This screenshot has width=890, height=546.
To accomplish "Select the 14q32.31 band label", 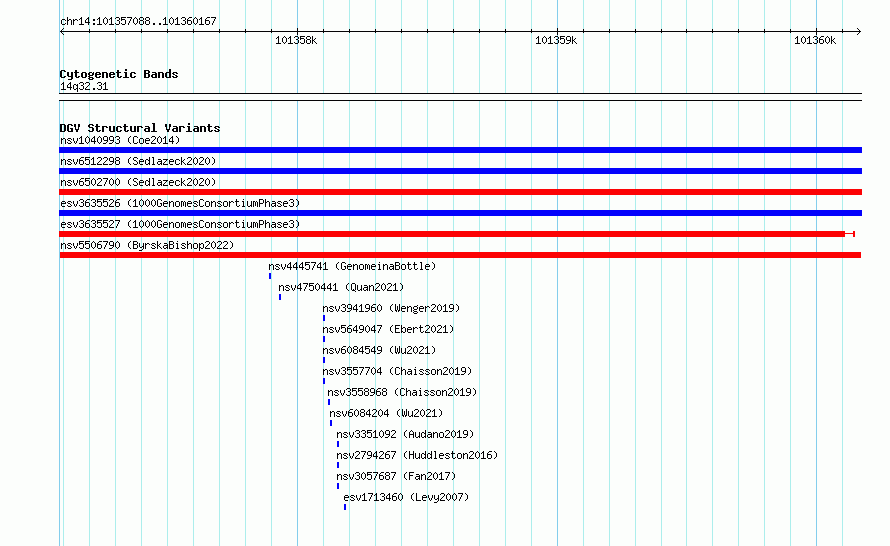I will [84, 86].
